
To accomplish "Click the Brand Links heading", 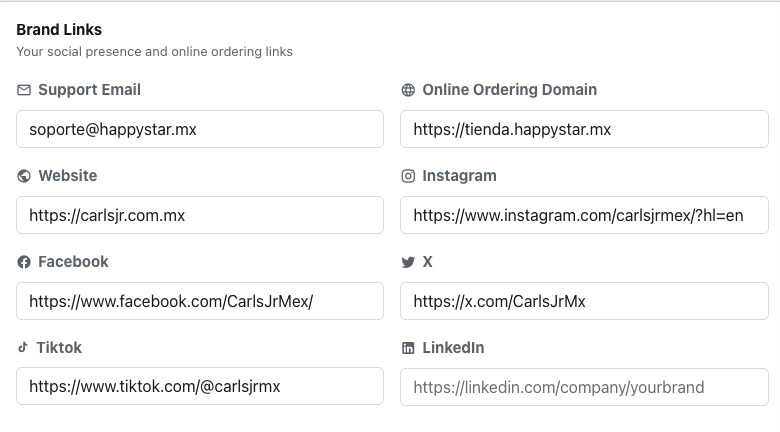I will [59, 30].
